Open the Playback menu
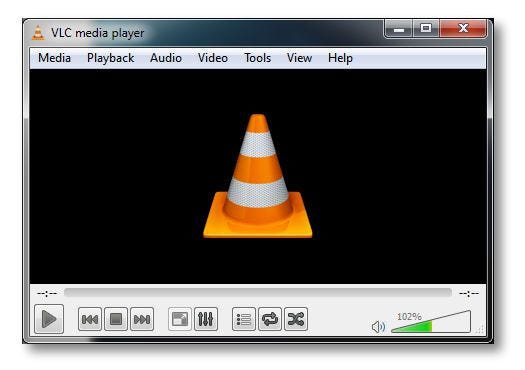 tap(110, 58)
